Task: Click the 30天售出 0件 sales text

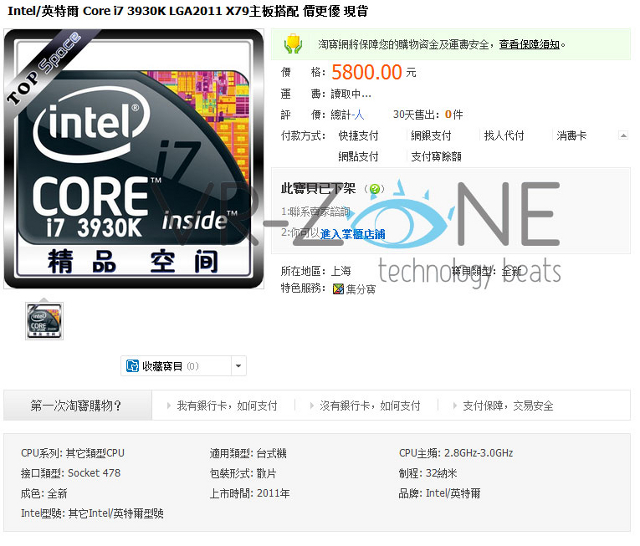Action: [x=428, y=115]
